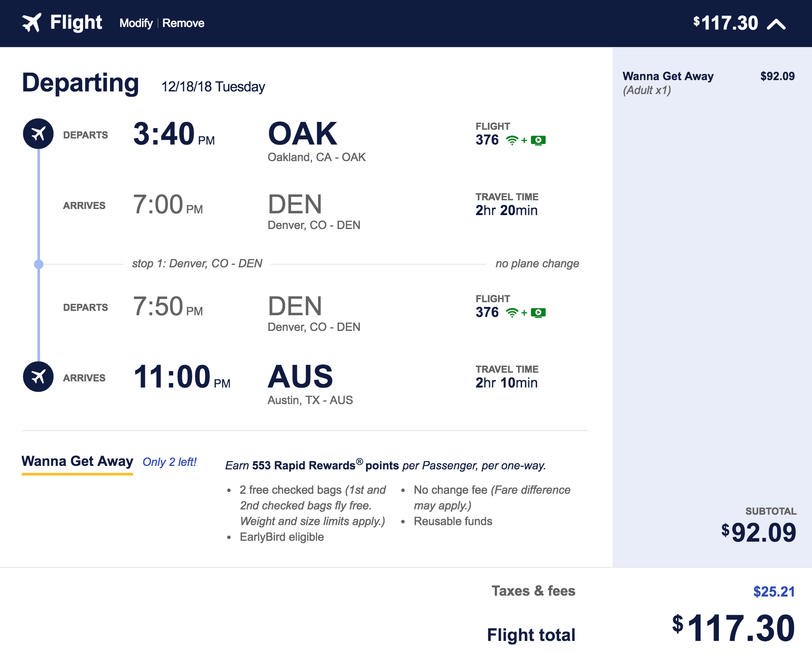Click WiFi icon on second flight 376
The image size is (812, 654).
coord(512,313)
